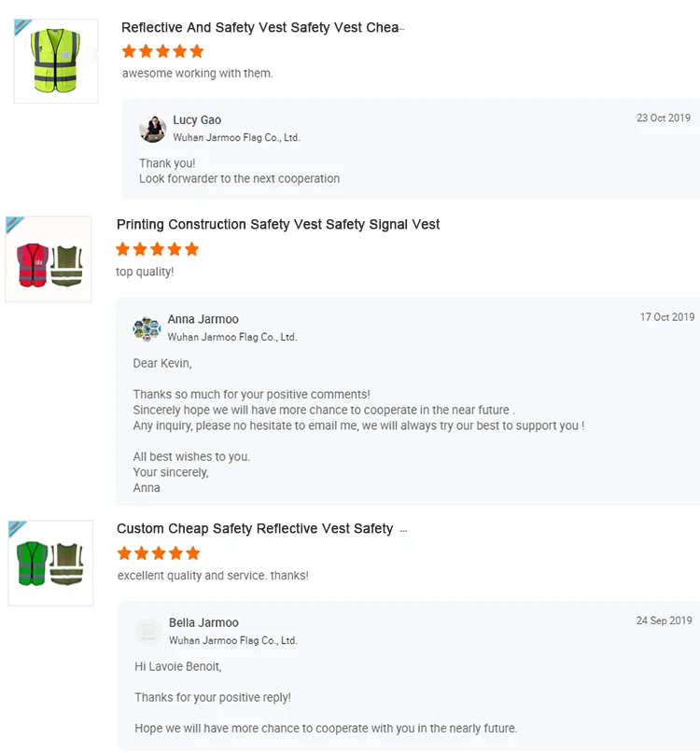The width and height of the screenshot is (700, 753).
Task: Click company name under Anna Jarmoo
Action: coord(231,337)
